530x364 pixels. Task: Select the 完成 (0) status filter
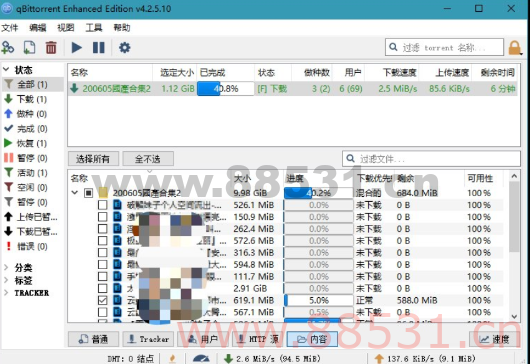click(32, 129)
